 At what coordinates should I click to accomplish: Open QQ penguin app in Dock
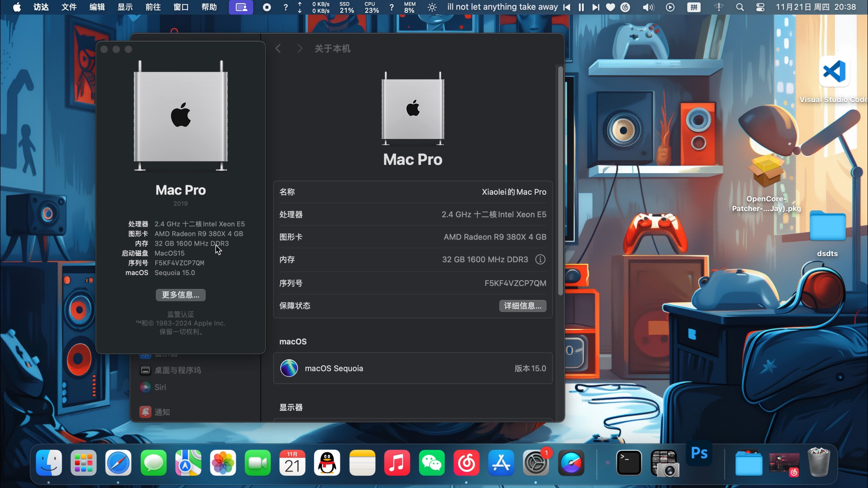point(327,463)
